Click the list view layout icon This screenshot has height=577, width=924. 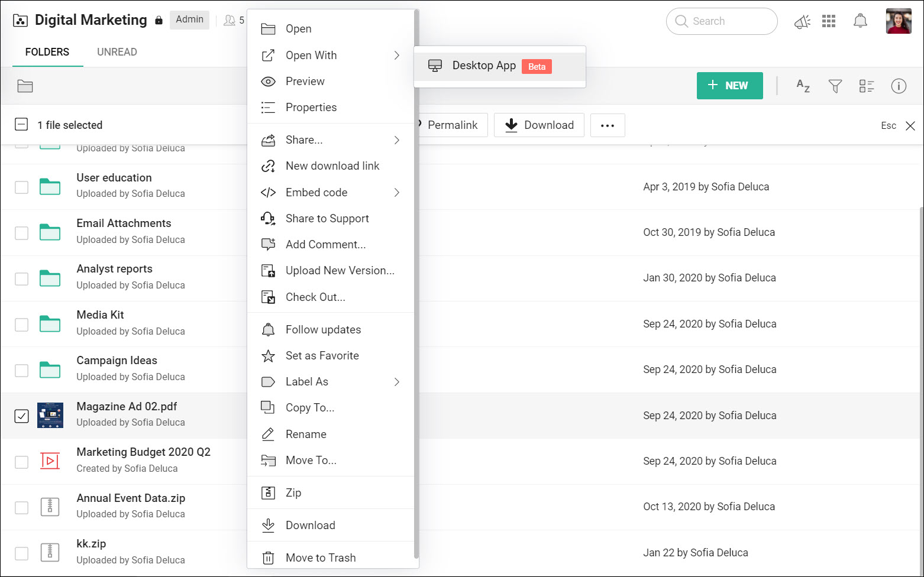pos(867,86)
